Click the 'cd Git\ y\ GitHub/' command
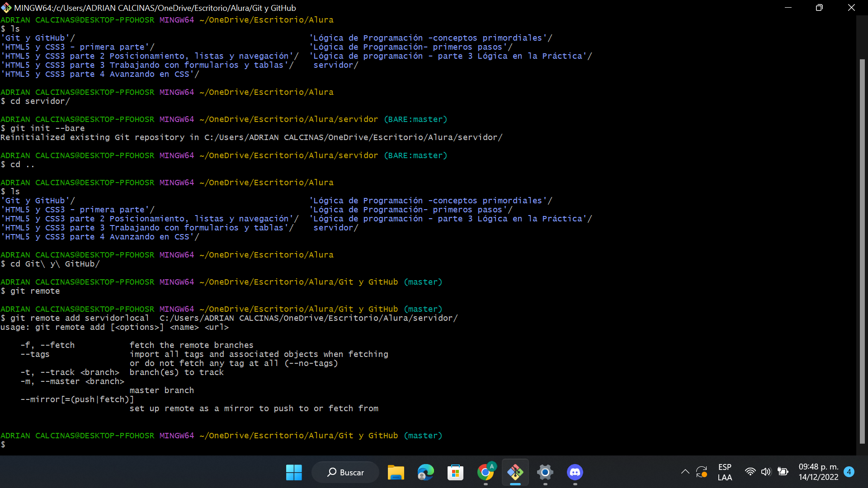This screenshot has width=868, height=488. pyautogui.click(x=55, y=264)
